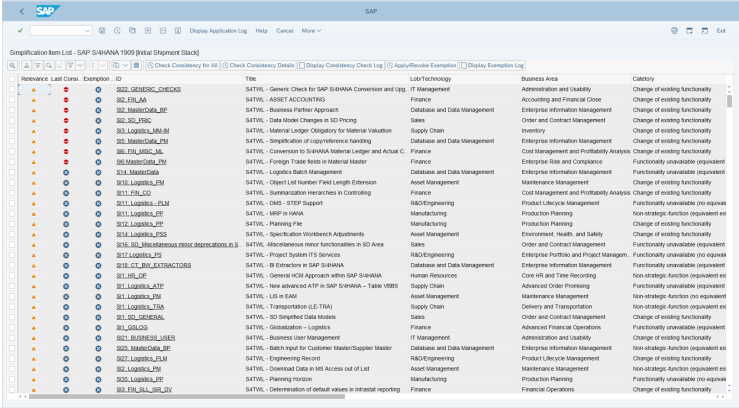Image resolution: width=739 pixels, height=408 pixels.
Task: Click the Apply/Revoke Exemption button
Action: [422, 65]
